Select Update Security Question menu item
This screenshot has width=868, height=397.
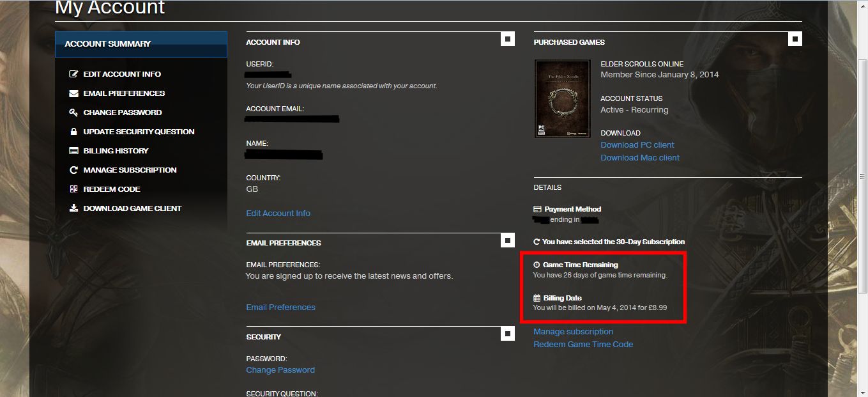(139, 132)
